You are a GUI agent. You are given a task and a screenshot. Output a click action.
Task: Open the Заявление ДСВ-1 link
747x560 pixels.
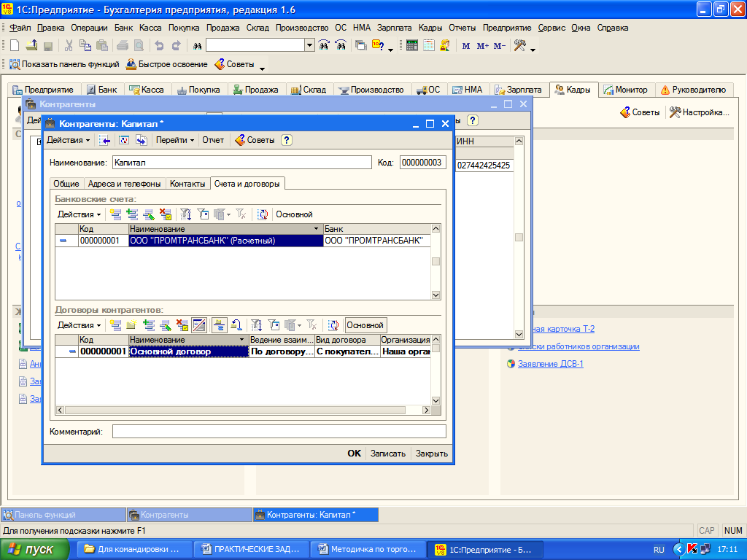(550, 364)
